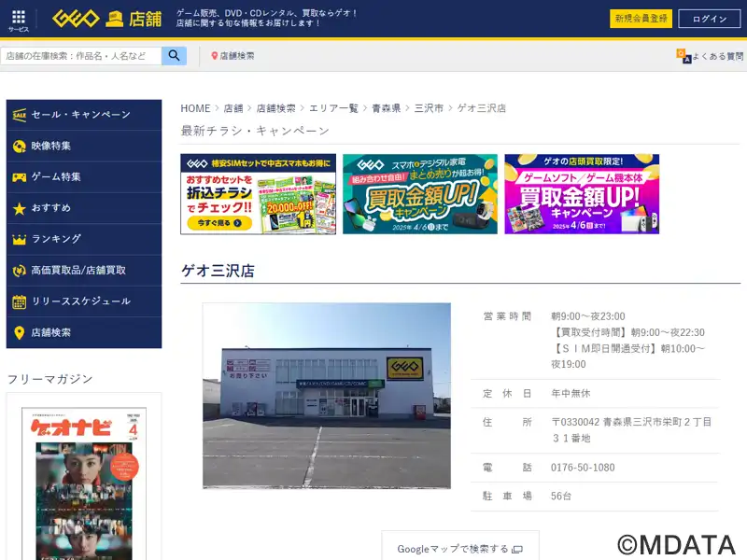Click the parking value 56台
This screenshot has height=560, width=747.
tap(561, 497)
